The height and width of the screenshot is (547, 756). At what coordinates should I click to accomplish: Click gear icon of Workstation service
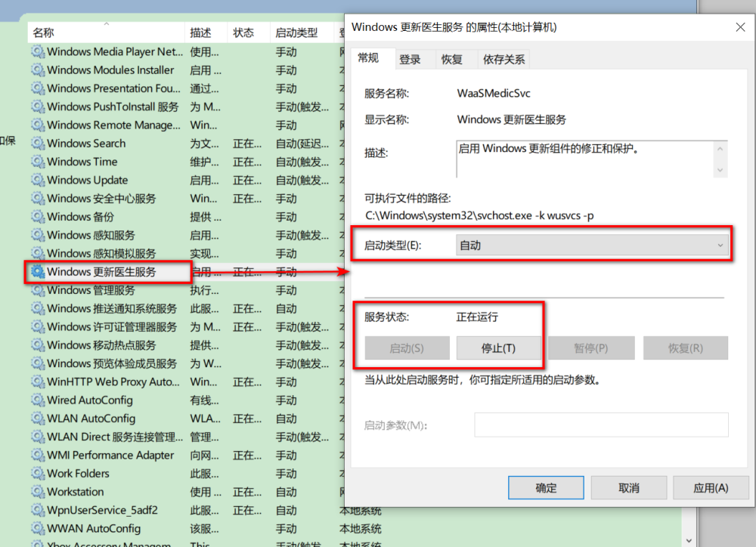pyautogui.click(x=38, y=492)
